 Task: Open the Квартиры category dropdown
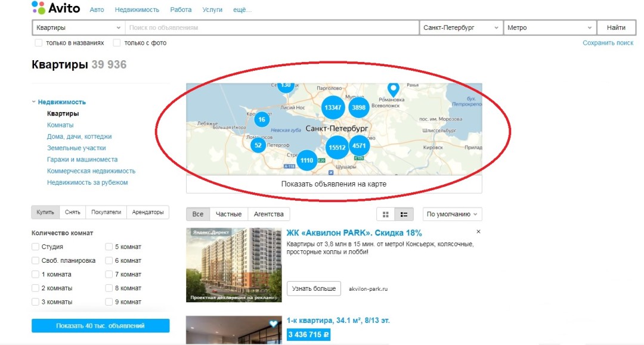click(x=78, y=28)
